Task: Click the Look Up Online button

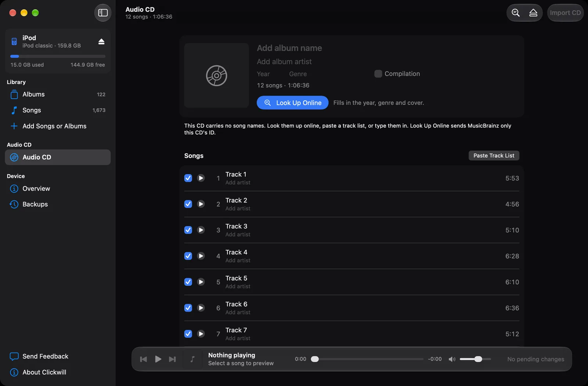Action: tap(293, 103)
